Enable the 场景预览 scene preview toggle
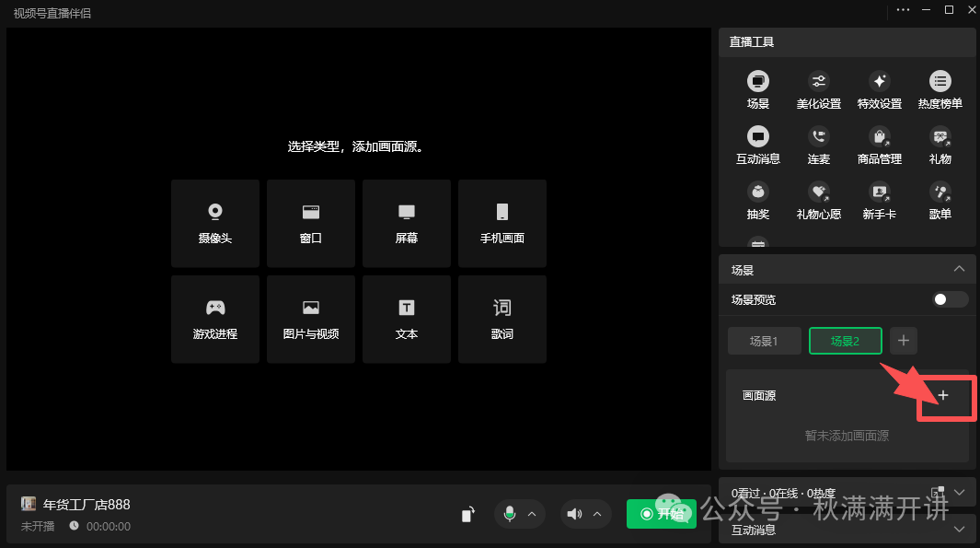Viewport: 980px width, 548px height. tap(949, 299)
